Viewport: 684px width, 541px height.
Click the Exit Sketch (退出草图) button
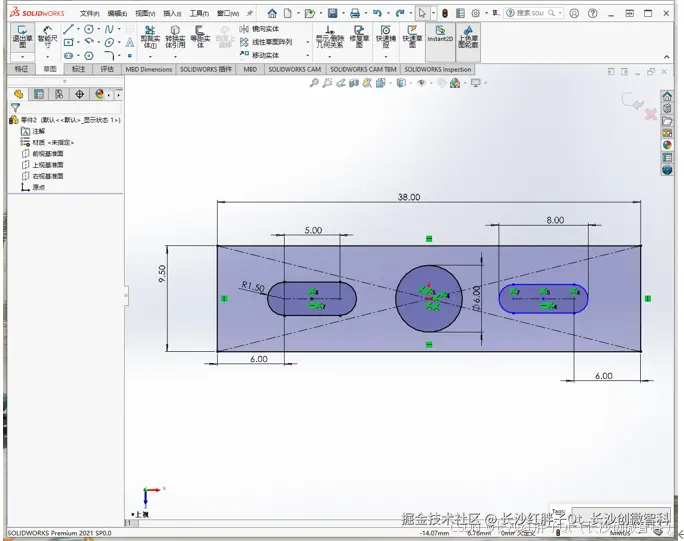pos(22,37)
